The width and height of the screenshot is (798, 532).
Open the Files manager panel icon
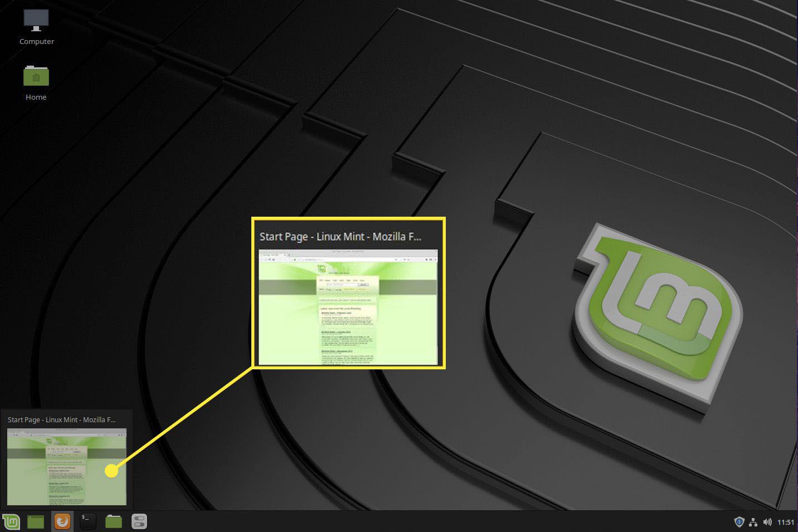click(114, 521)
